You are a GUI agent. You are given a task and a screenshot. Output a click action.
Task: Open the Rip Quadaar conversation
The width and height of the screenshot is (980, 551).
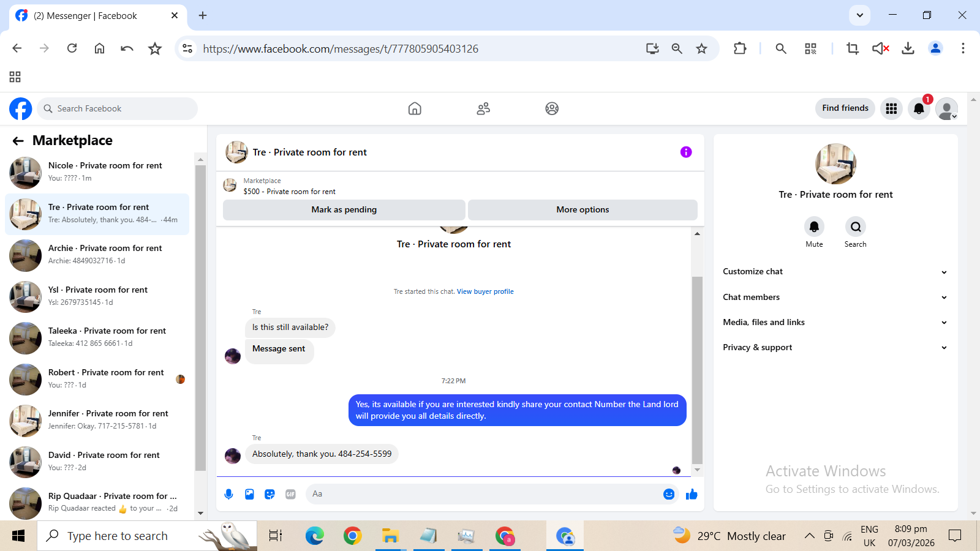tap(97, 503)
